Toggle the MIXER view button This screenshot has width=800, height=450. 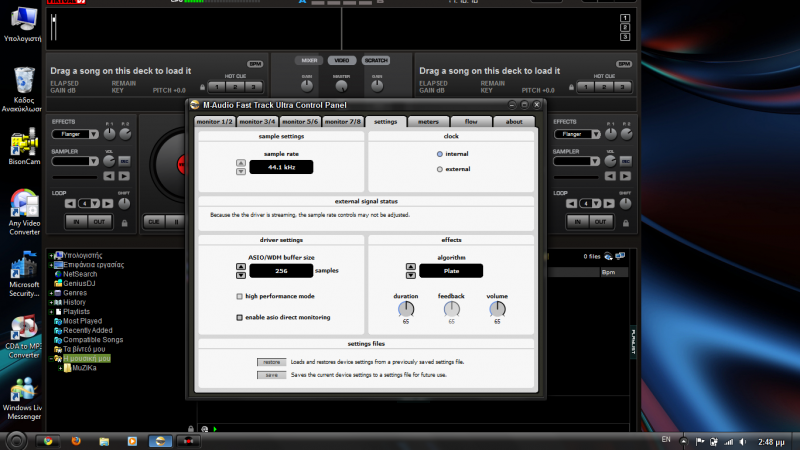tap(309, 60)
